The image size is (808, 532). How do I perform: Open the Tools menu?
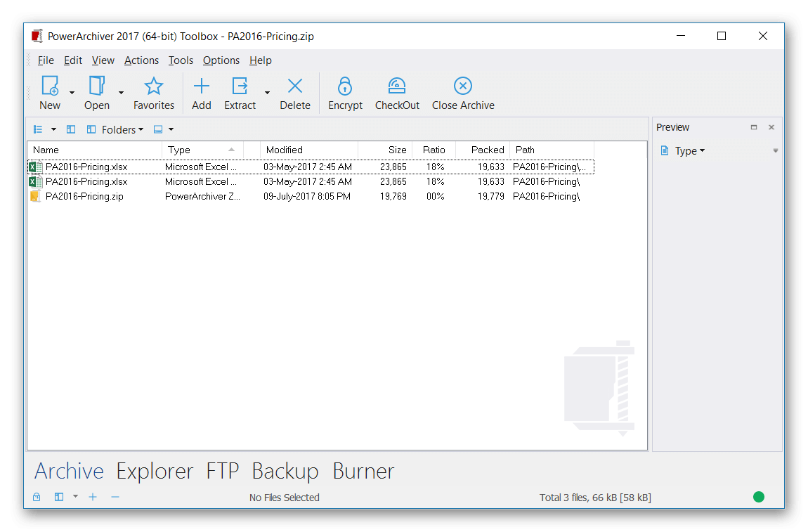[181, 60]
